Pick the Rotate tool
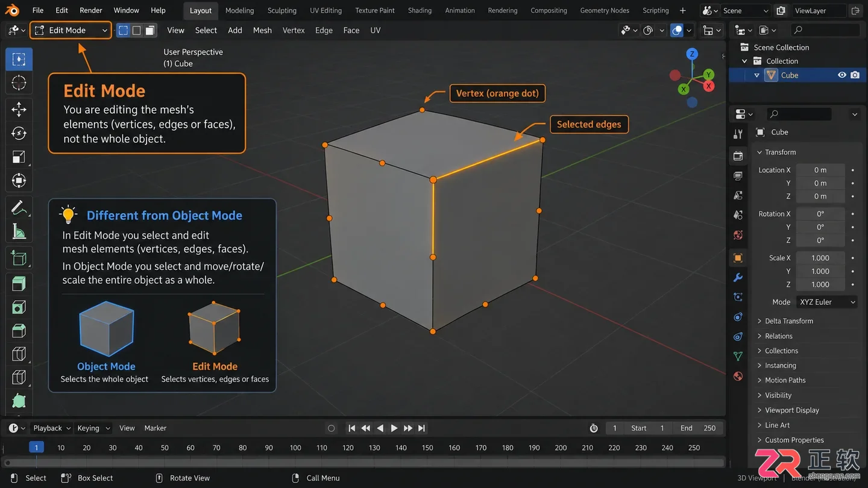Viewport: 868px width, 488px height. 19,133
